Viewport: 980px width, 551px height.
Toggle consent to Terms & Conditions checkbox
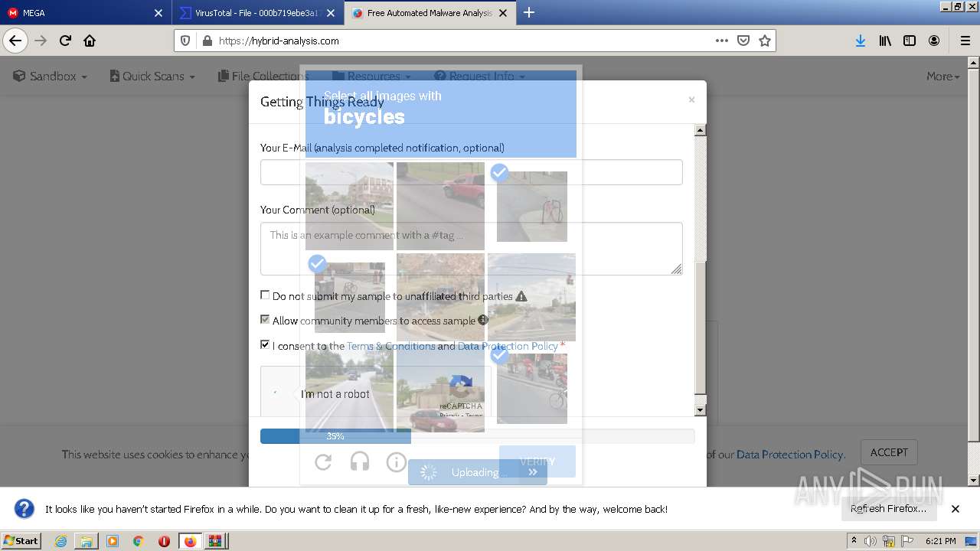(265, 344)
